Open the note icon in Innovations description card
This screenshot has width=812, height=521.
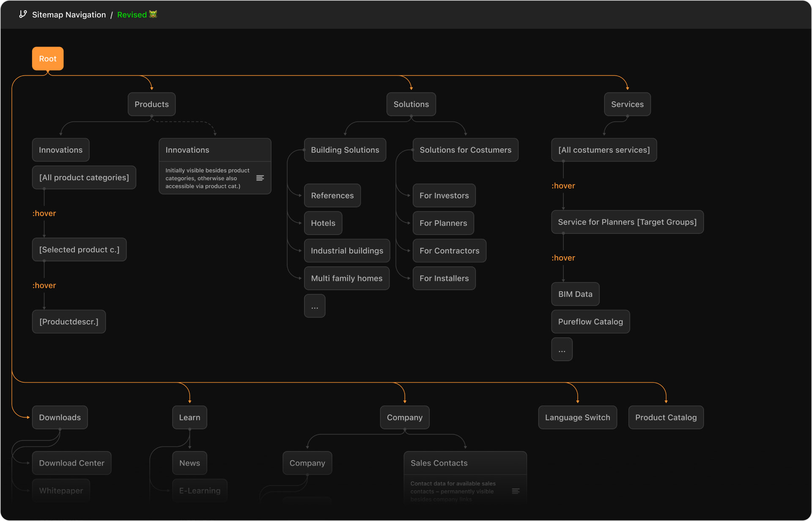click(x=260, y=178)
